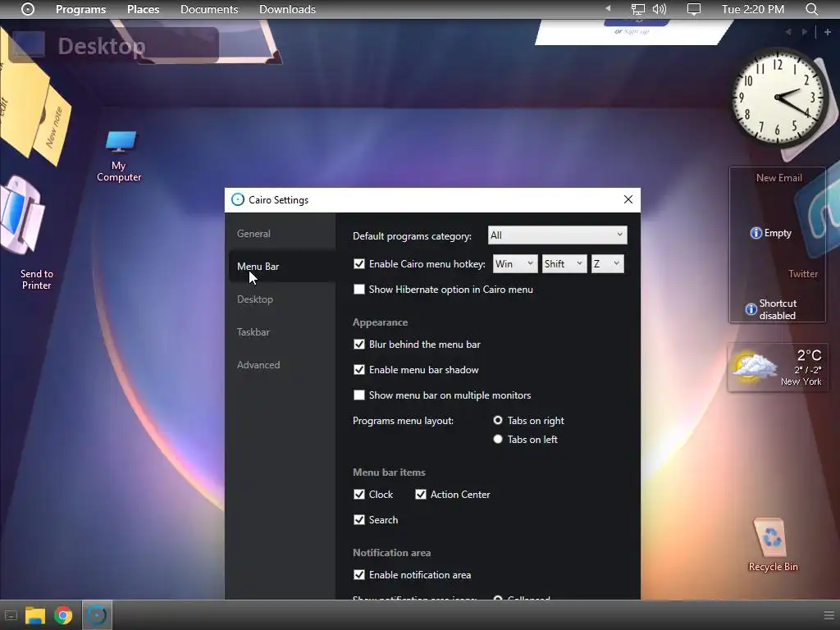
Task: Click the add desktop plus icon
Action: tap(827, 32)
